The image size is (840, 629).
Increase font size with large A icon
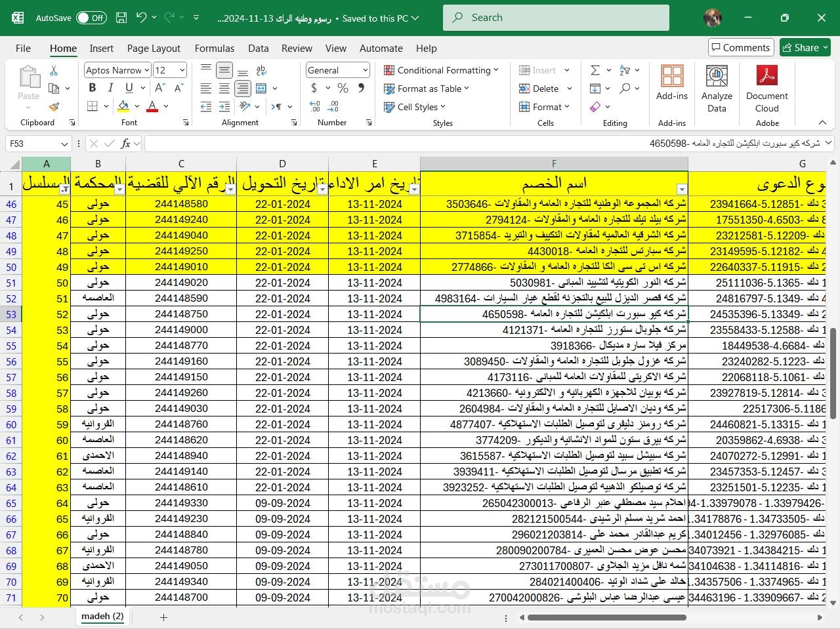[159, 88]
